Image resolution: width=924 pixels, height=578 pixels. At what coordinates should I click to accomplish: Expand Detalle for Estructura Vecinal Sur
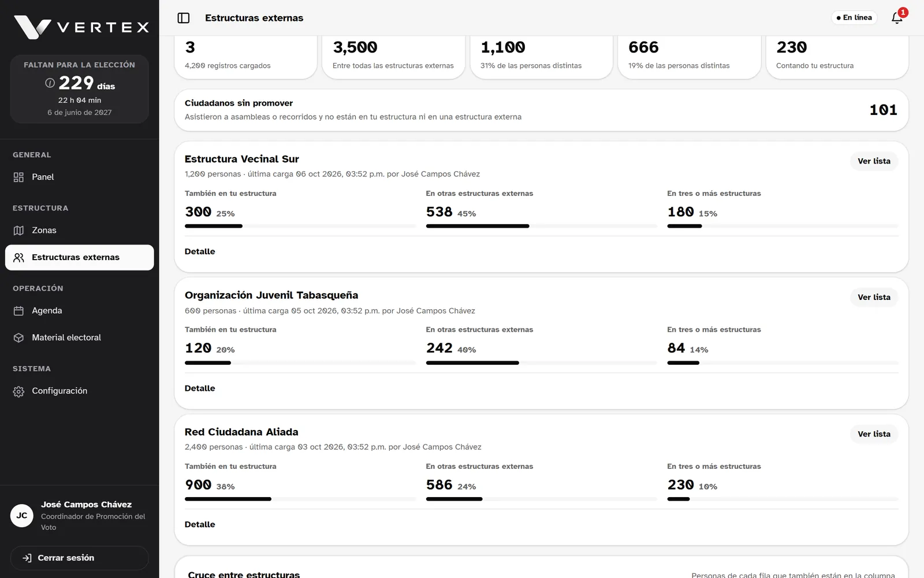(x=200, y=251)
